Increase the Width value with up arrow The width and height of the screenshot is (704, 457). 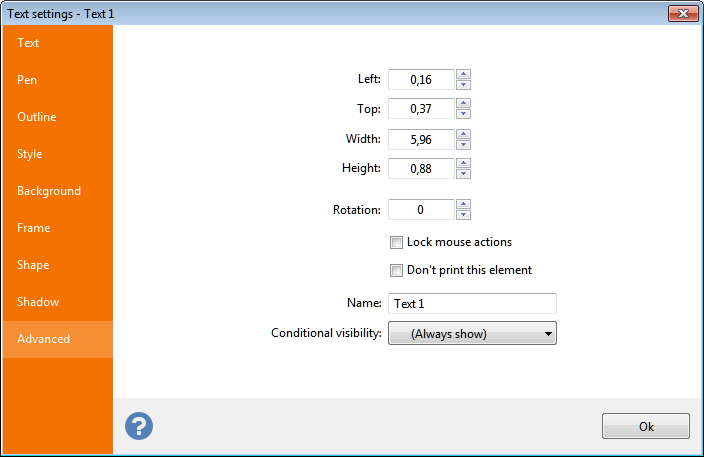[x=463, y=134]
